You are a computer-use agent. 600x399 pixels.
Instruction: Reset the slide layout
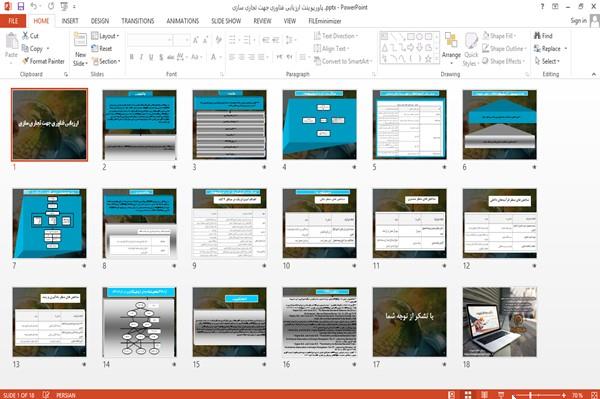click(102, 49)
